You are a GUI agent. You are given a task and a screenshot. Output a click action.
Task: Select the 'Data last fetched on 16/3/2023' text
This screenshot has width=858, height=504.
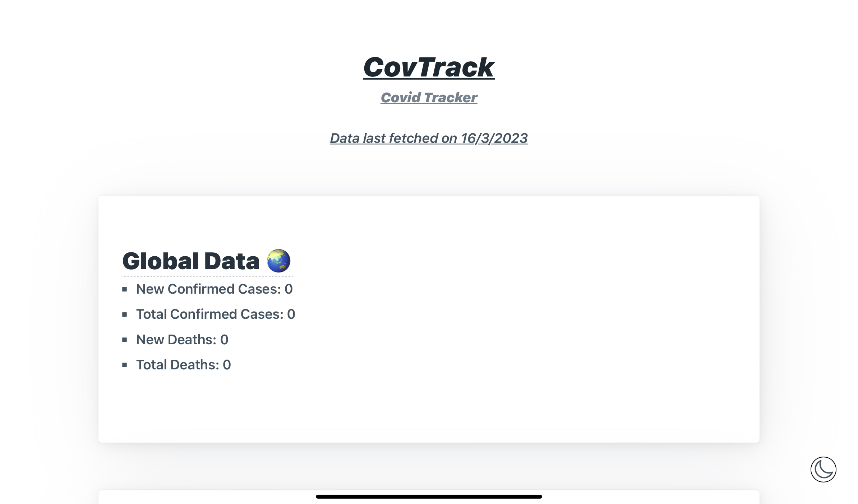coord(429,138)
